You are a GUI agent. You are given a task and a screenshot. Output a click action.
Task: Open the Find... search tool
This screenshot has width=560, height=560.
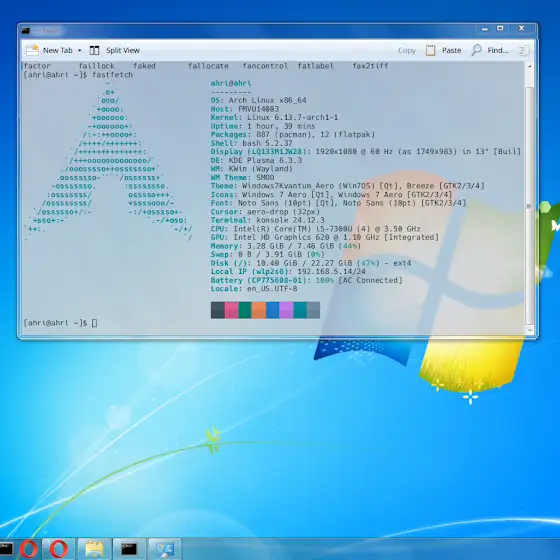(x=489, y=50)
